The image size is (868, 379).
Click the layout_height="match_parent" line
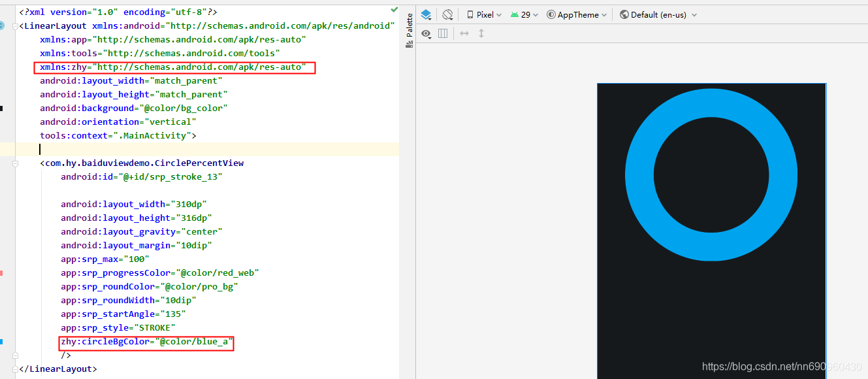click(x=134, y=94)
